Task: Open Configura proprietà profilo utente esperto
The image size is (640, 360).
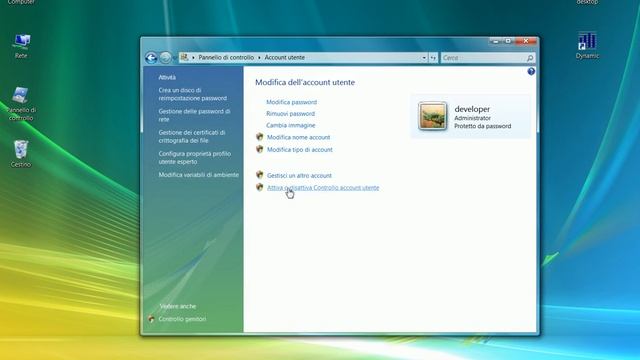Action: coord(195,158)
